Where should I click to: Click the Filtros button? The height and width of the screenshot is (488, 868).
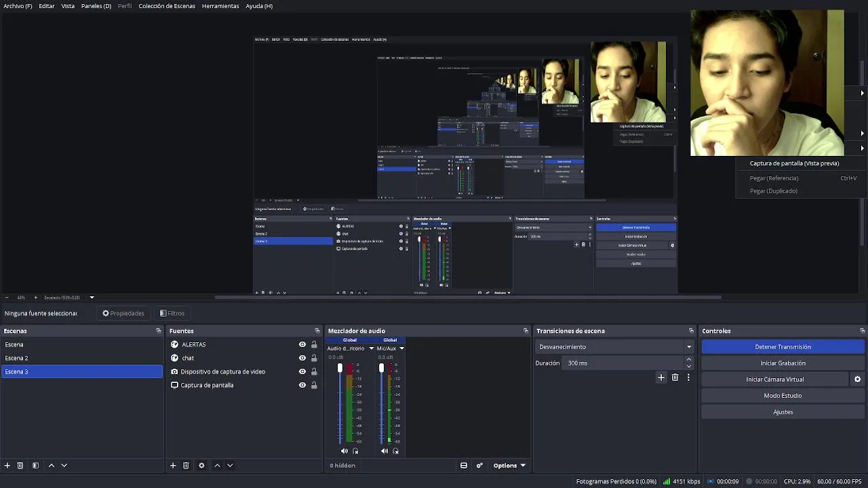[x=172, y=313]
